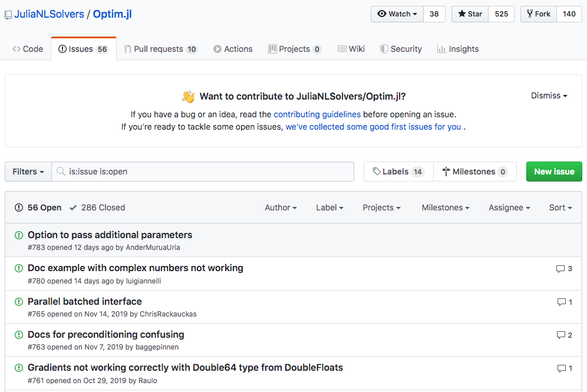Click the comment icon on complex numbers issue
Screen dimensions: 587x392
[560, 269]
